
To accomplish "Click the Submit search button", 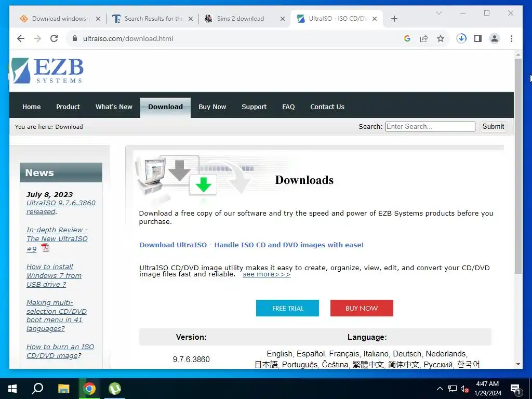I will [x=494, y=127].
